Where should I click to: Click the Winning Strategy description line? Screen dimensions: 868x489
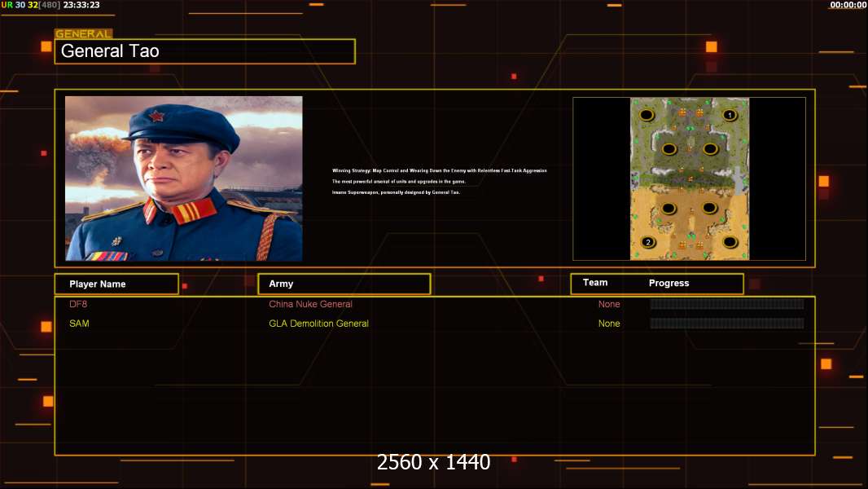point(440,170)
